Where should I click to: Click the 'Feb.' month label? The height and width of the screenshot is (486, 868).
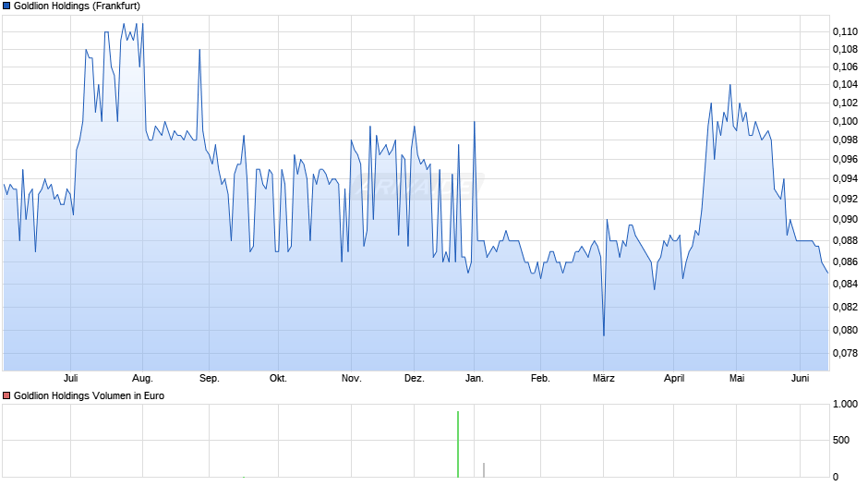pos(540,379)
